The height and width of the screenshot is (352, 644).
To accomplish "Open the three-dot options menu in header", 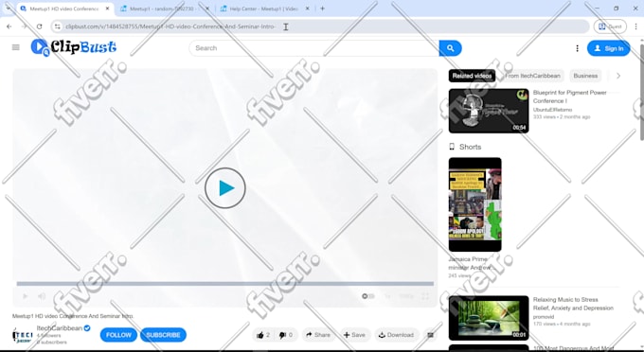I will click(577, 48).
